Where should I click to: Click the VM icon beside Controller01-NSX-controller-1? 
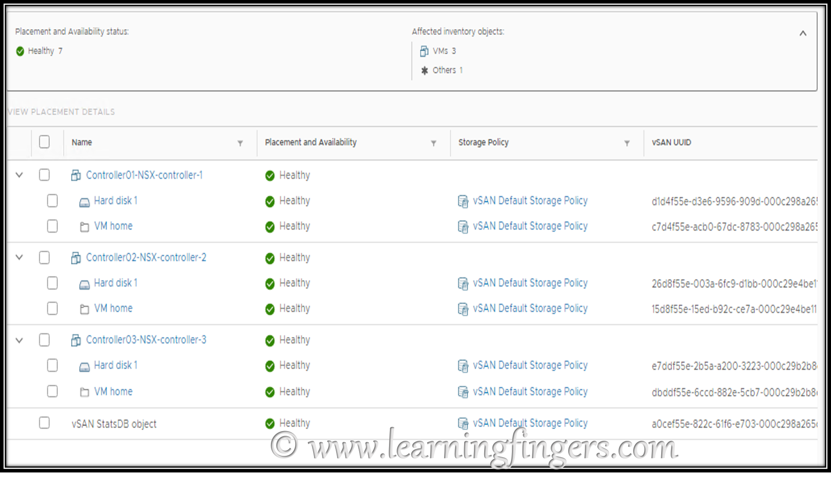(76, 175)
